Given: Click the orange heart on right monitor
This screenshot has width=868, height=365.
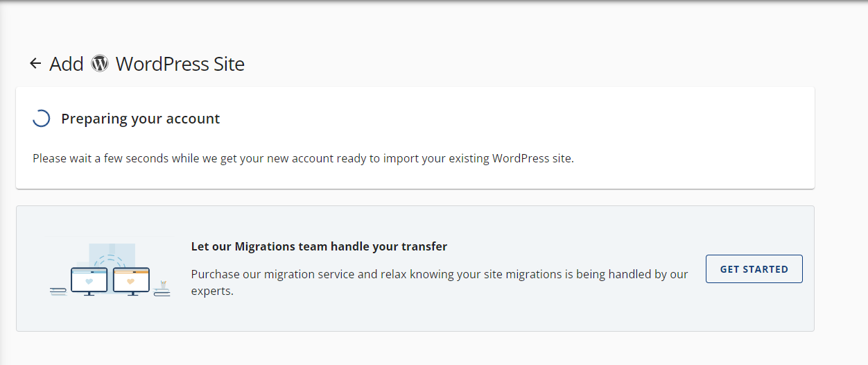Looking at the screenshot, I should coord(130,282).
